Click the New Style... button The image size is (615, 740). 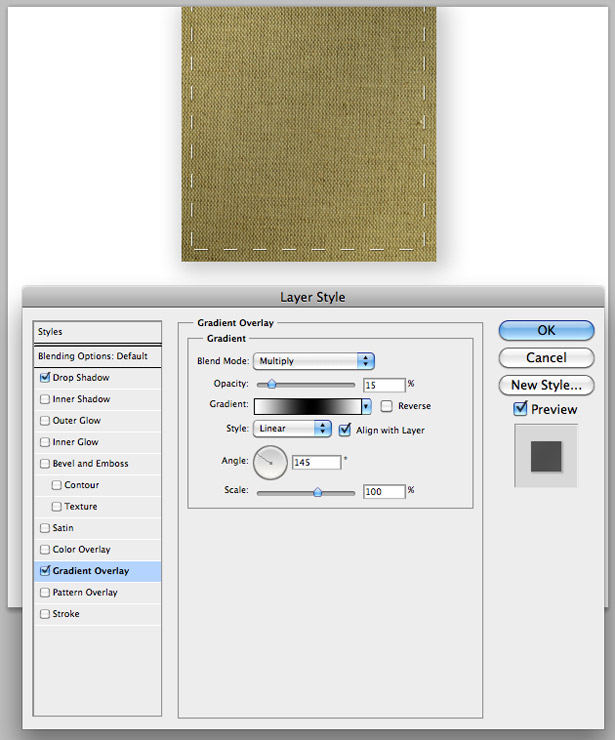click(546, 385)
